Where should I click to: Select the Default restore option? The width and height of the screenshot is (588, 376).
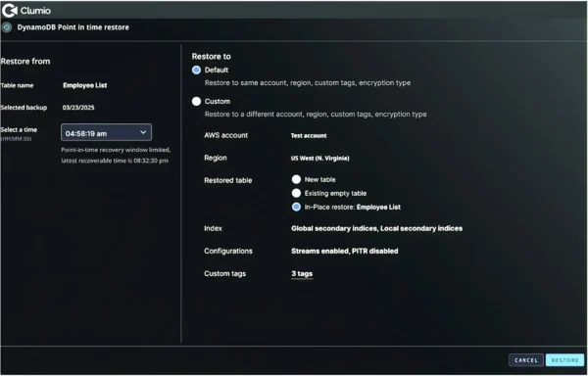tap(196, 70)
